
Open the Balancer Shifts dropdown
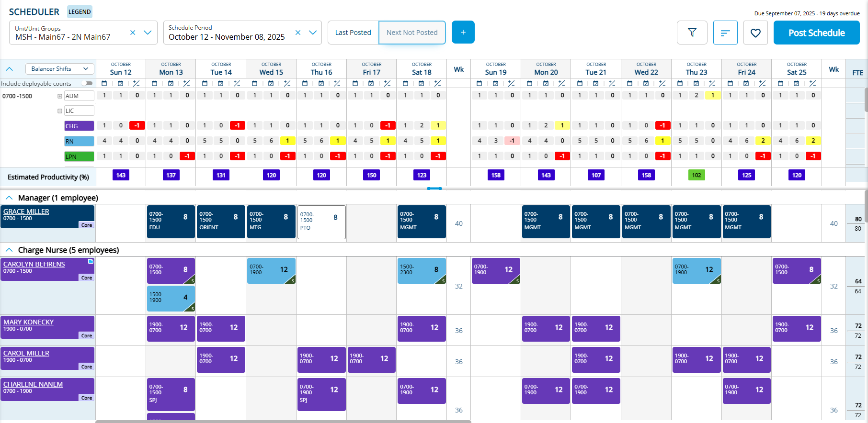[x=60, y=69]
